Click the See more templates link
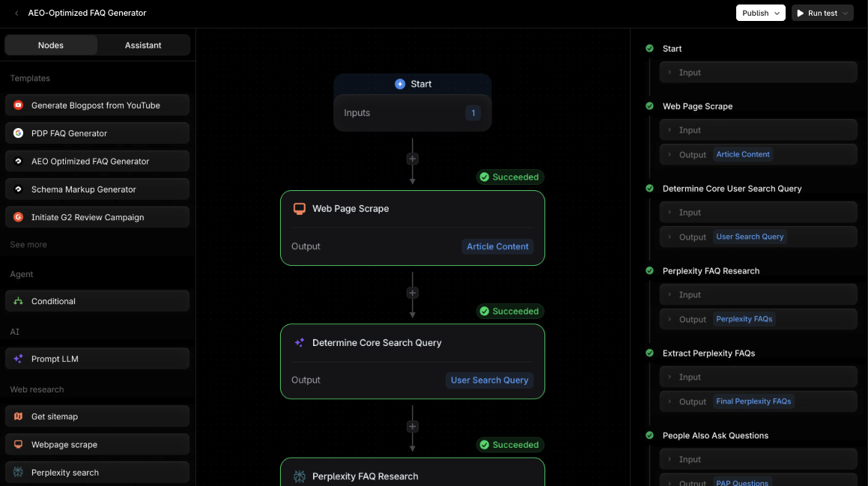The width and height of the screenshot is (868, 486). pos(28,245)
